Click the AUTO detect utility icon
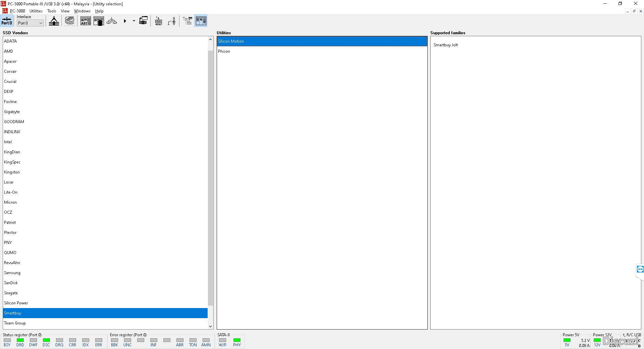Image resolution: width=644 pixels, height=349 pixels. point(86,21)
